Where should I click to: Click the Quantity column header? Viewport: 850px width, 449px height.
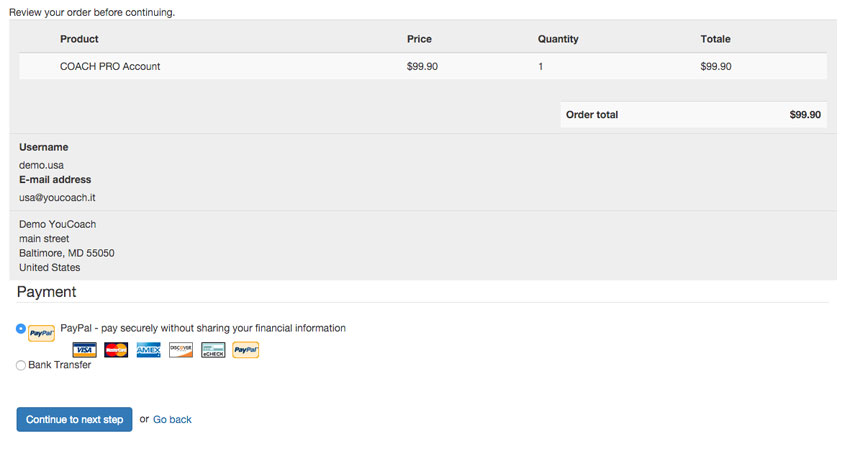coord(558,39)
